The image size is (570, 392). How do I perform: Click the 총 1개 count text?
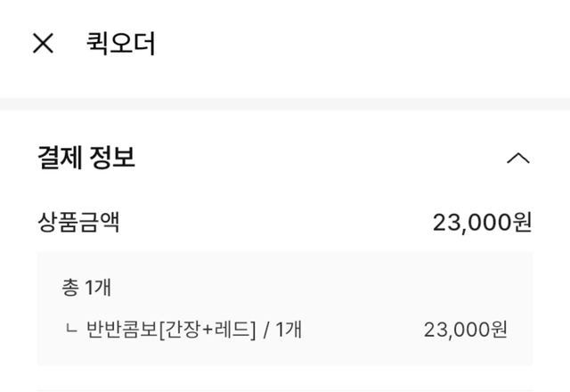(85, 287)
